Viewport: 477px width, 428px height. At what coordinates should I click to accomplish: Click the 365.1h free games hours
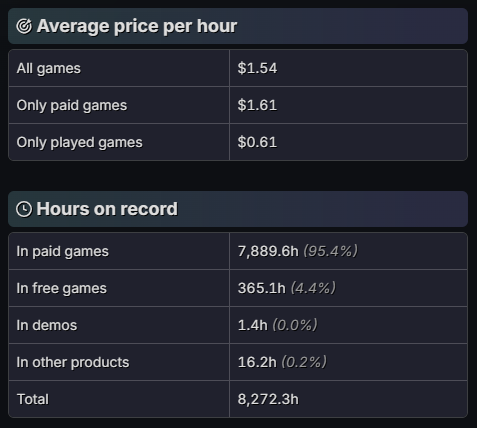[262, 288]
